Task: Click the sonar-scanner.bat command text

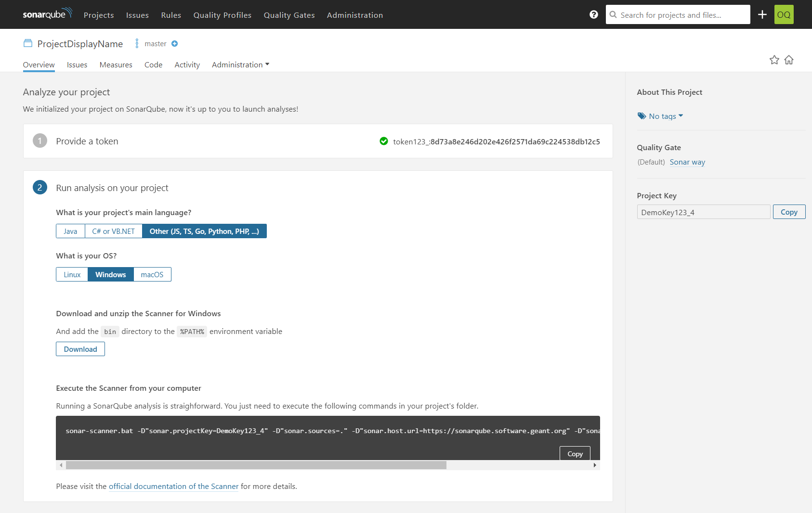Action: tap(333, 431)
